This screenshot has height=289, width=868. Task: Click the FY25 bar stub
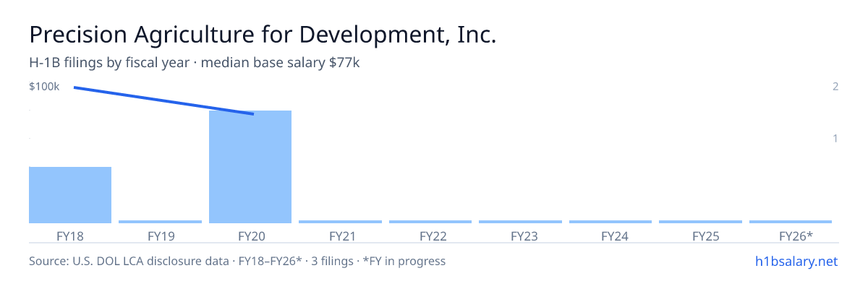pyautogui.click(x=700, y=222)
